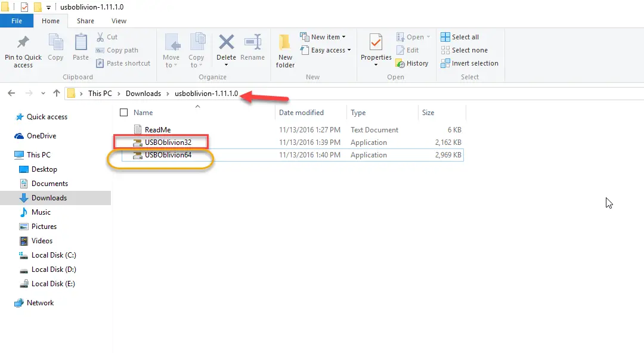This screenshot has width=644, height=353.
Task: Sort by the Name column
Action: pos(143,113)
